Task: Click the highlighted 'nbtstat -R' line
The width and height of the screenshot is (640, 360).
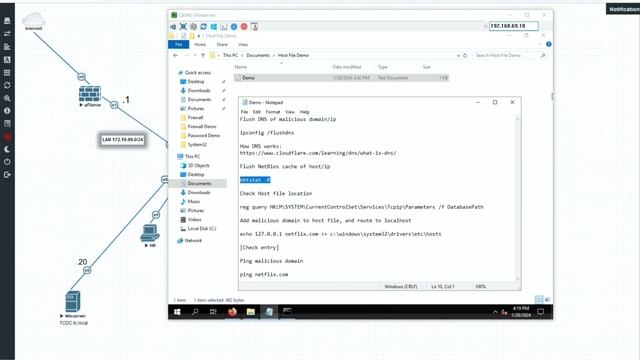Action: pyautogui.click(x=255, y=180)
